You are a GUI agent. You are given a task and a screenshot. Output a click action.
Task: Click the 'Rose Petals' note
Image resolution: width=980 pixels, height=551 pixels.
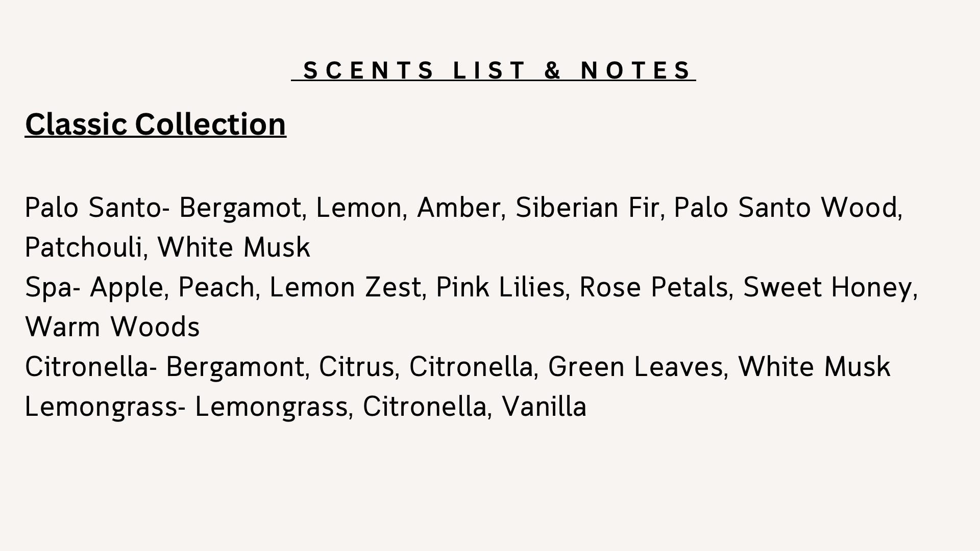click(x=653, y=287)
